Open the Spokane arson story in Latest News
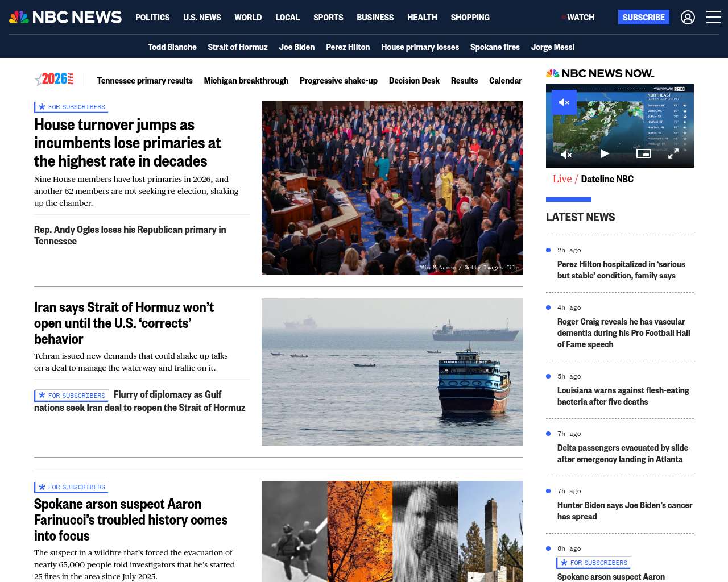Image resolution: width=728 pixels, height=582 pixels. (611, 577)
